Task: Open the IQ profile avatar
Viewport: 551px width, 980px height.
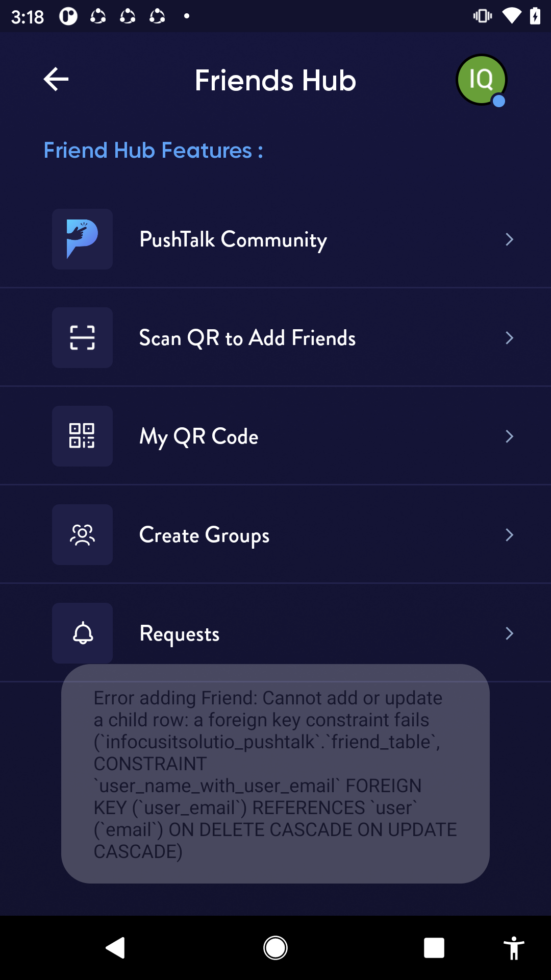Action: click(481, 80)
